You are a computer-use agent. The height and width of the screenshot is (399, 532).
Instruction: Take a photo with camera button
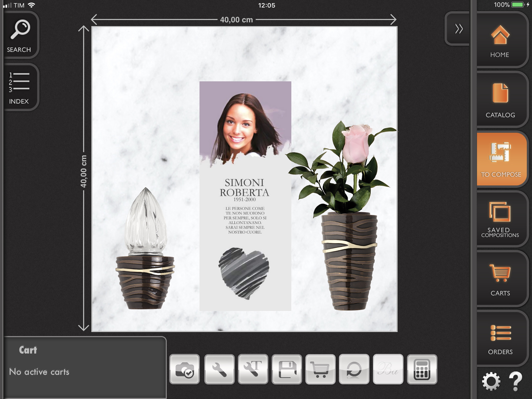click(x=185, y=369)
